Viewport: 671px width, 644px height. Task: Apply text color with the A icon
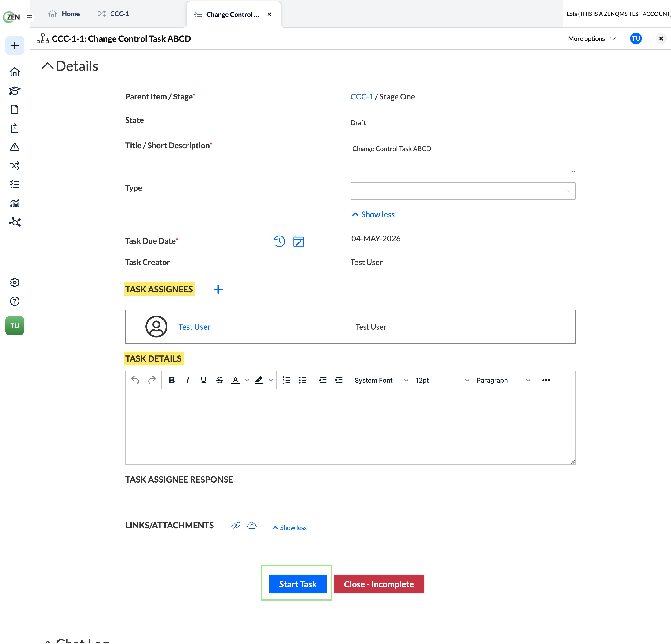[x=235, y=380]
